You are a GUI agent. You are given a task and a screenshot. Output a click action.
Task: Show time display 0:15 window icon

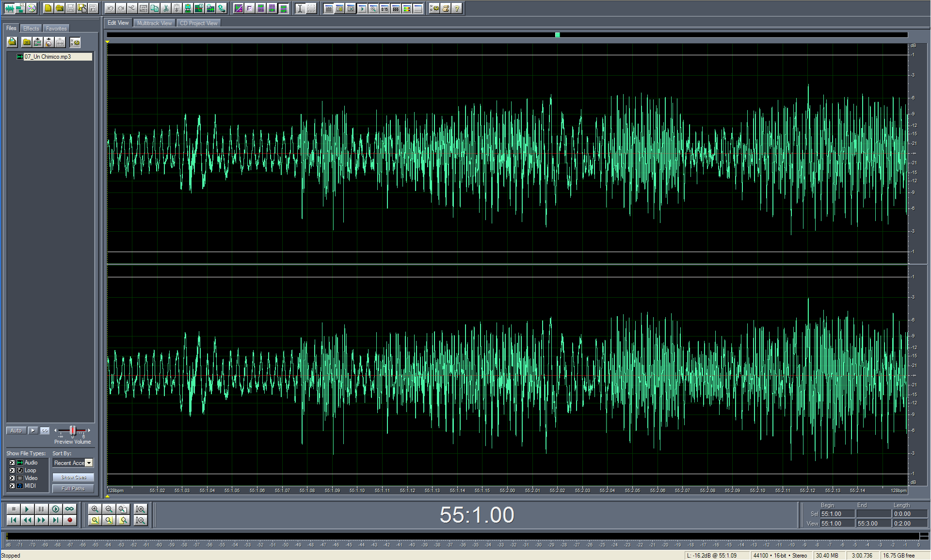tap(384, 8)
